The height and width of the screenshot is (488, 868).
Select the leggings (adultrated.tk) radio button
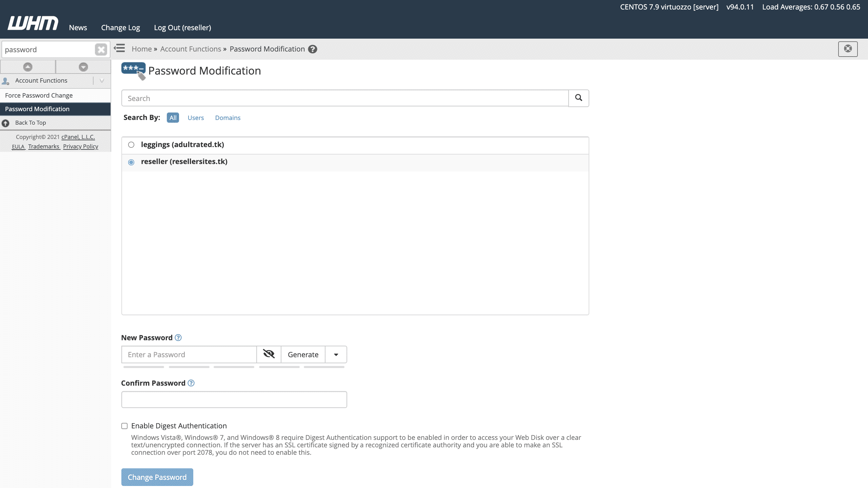point(131,145)
